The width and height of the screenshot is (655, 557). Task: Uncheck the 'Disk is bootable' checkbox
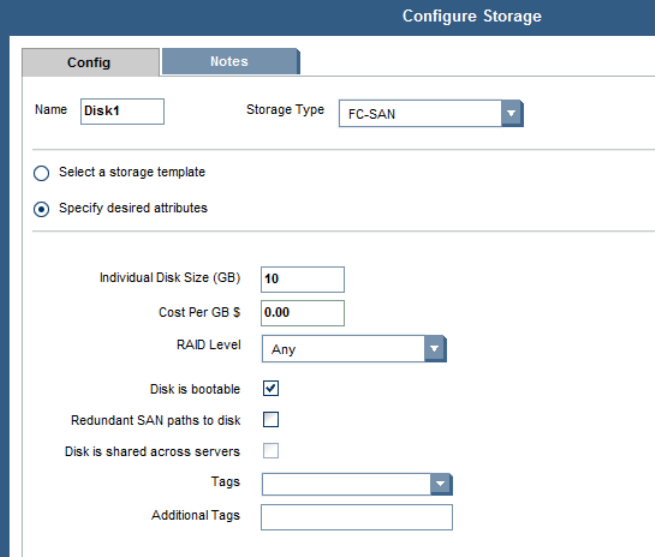pos(271,388)
